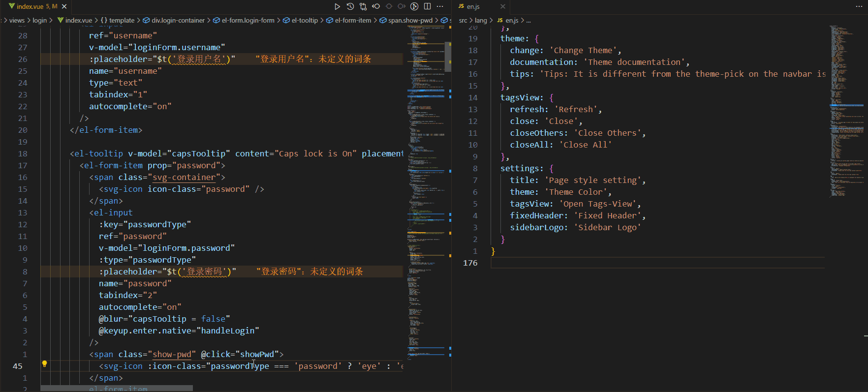Screen dimensions: 868x392
Task: Click the title: 'Page style setting' line
Action: 578,180
